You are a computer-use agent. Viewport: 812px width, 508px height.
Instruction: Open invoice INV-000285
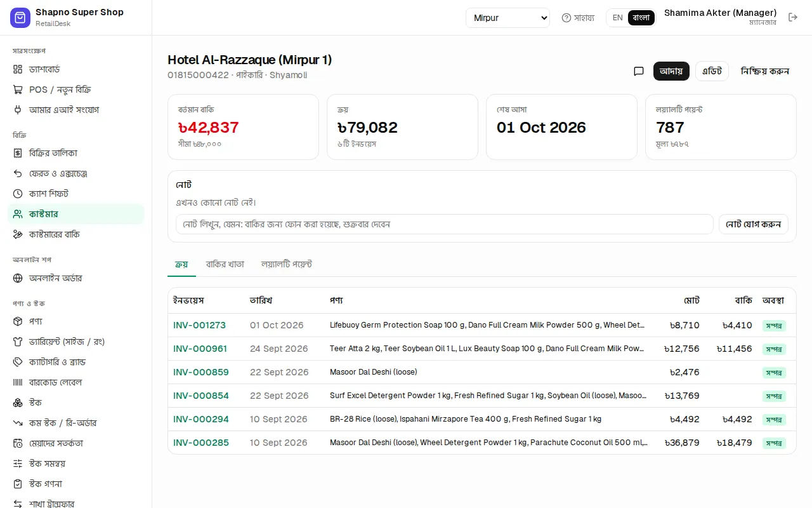pyautogui.click(x=200, y=443)
